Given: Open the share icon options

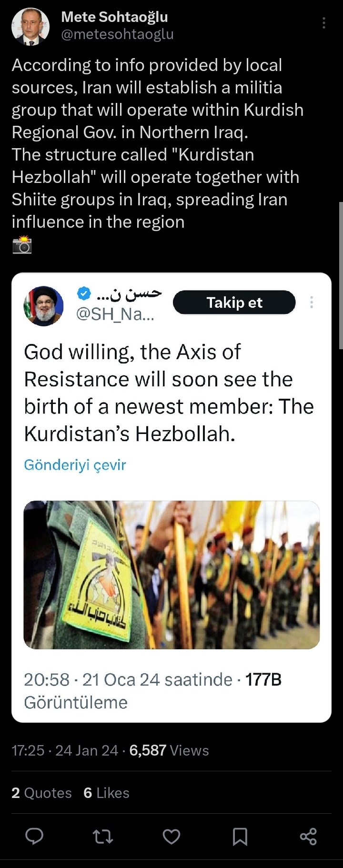Looking at the screenshot, I should 308,836.
